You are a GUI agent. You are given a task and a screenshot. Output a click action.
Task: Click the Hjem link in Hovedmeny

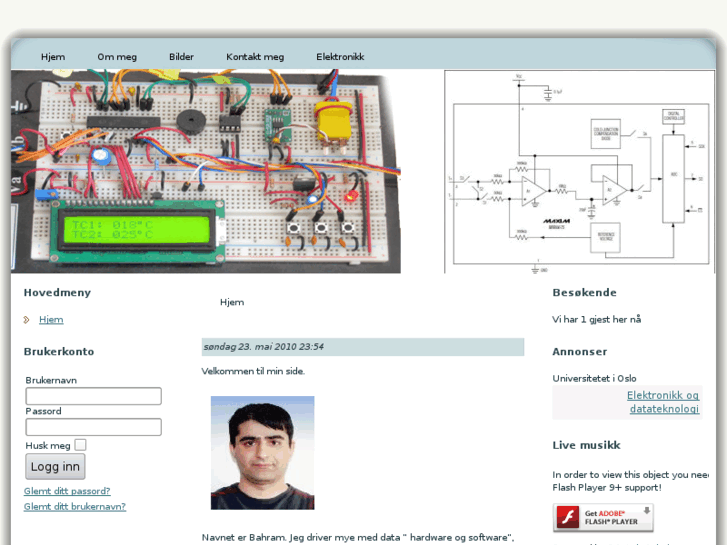click(51, 320)
